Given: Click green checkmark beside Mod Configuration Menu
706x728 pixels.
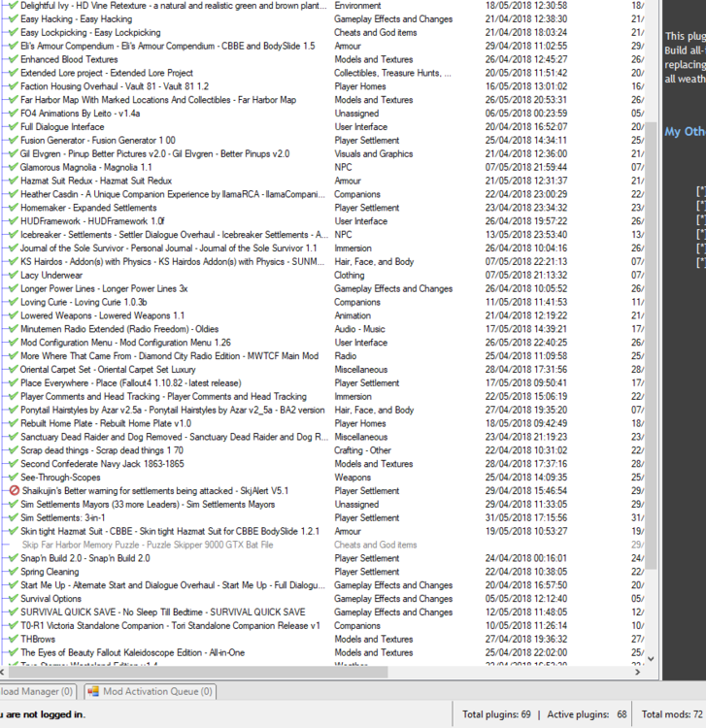Looking at the screenshot, I should pyautogui.click(x=14, y=343).
